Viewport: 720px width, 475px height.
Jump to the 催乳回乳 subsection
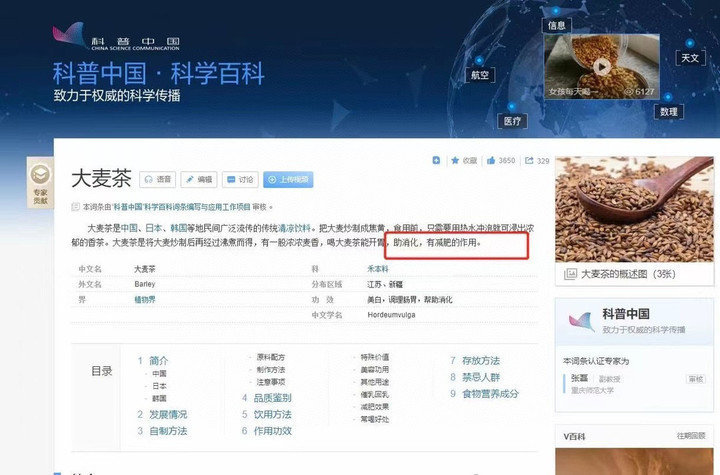[x=375, y=394]
